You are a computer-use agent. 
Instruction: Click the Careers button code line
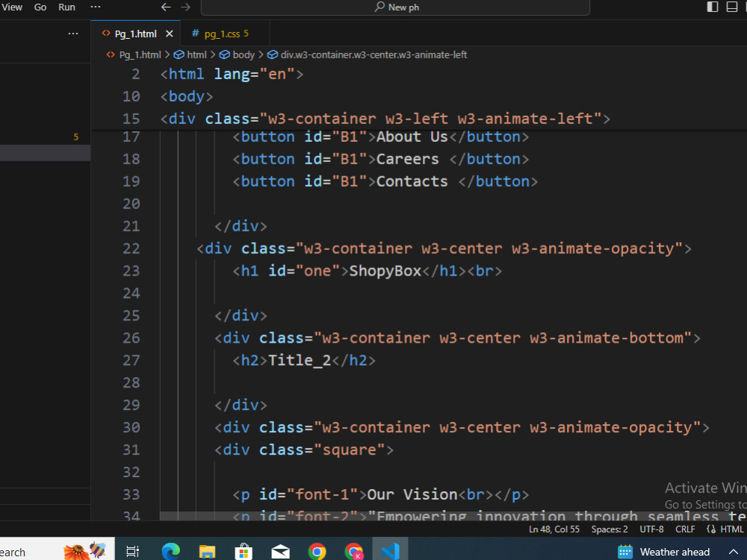[x=381, y=159]
